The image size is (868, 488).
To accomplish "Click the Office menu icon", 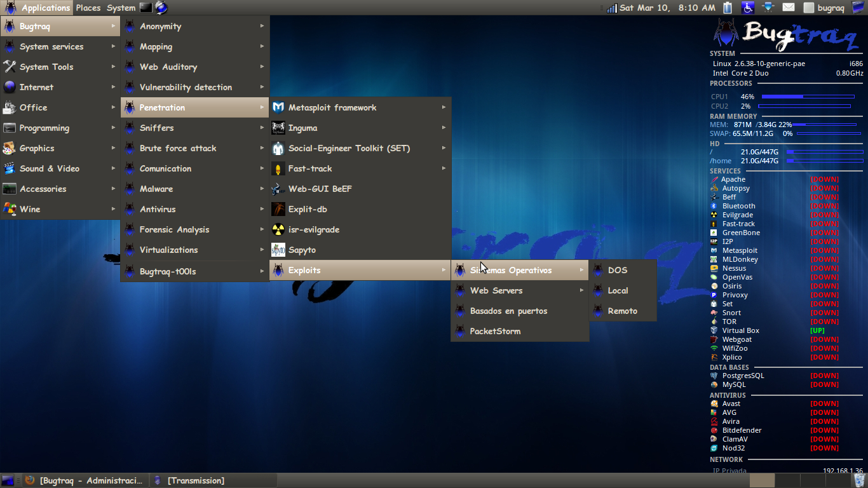I will tap(10, 107).
